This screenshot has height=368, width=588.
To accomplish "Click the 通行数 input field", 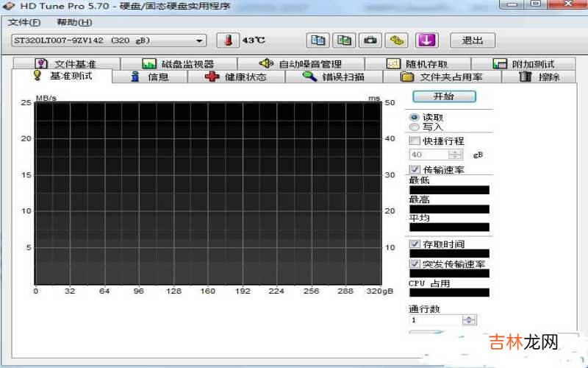I will pos(435,320).
